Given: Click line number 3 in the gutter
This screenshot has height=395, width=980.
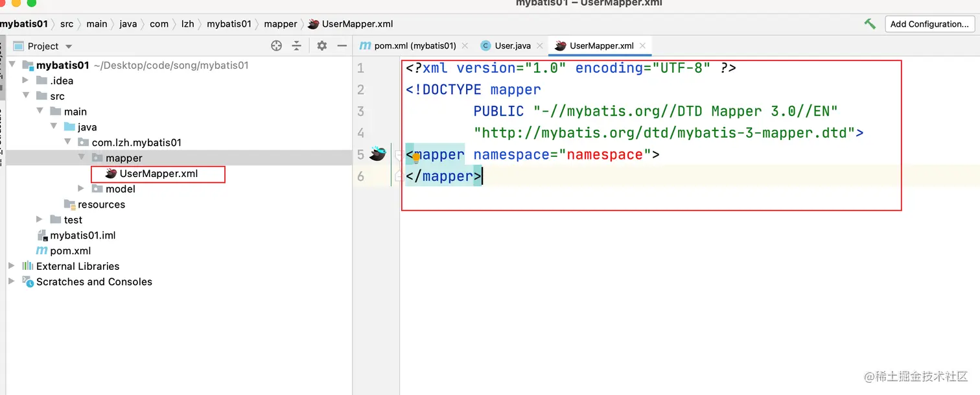Looking at the screenshot, I should 360,111.
